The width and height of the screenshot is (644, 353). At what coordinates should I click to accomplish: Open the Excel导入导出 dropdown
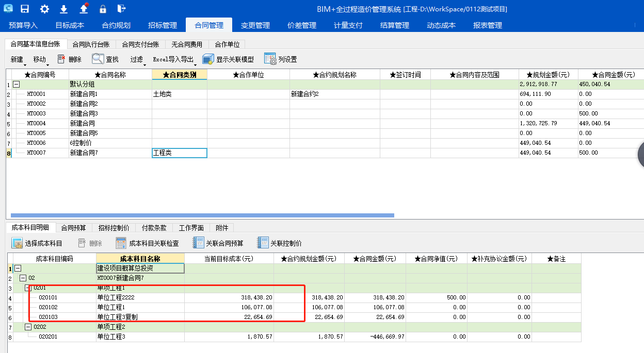coord(174,60)
